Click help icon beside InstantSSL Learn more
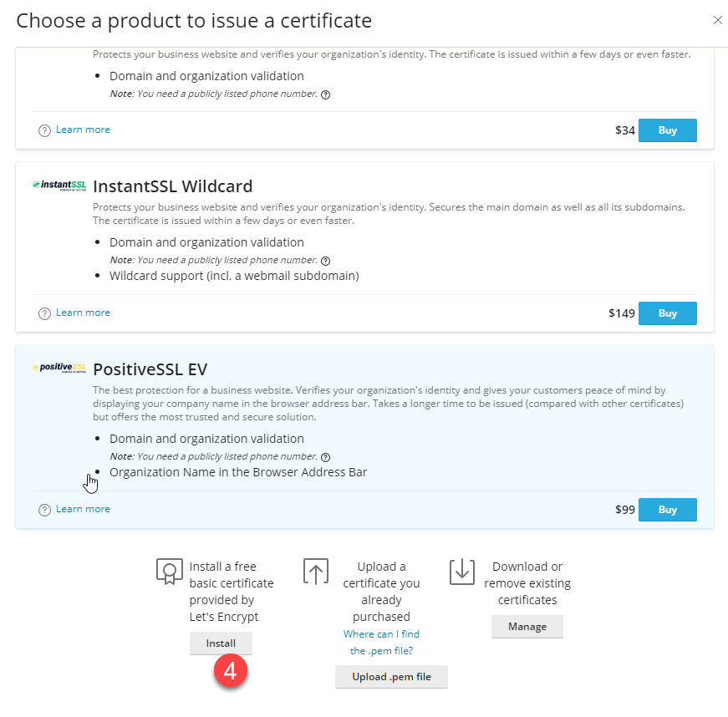The width and height of the screenshot is (728, 717). [x=44, y=313]
